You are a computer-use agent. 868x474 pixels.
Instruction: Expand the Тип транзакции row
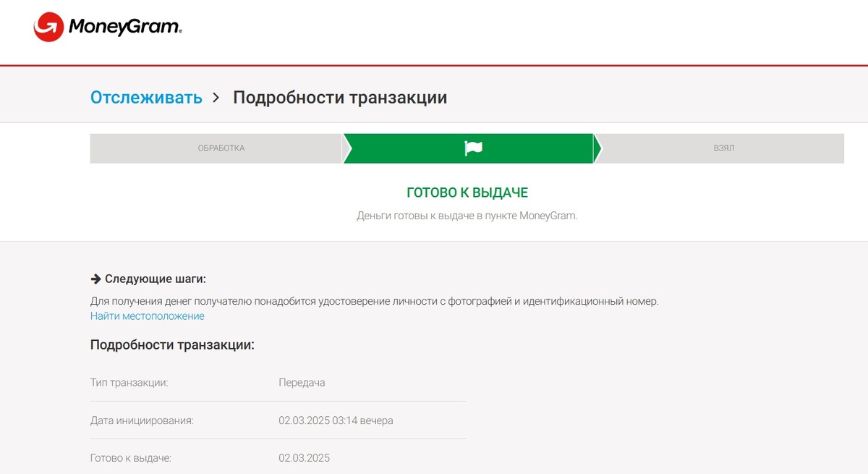pyautogui.click(x=278, y=382)
